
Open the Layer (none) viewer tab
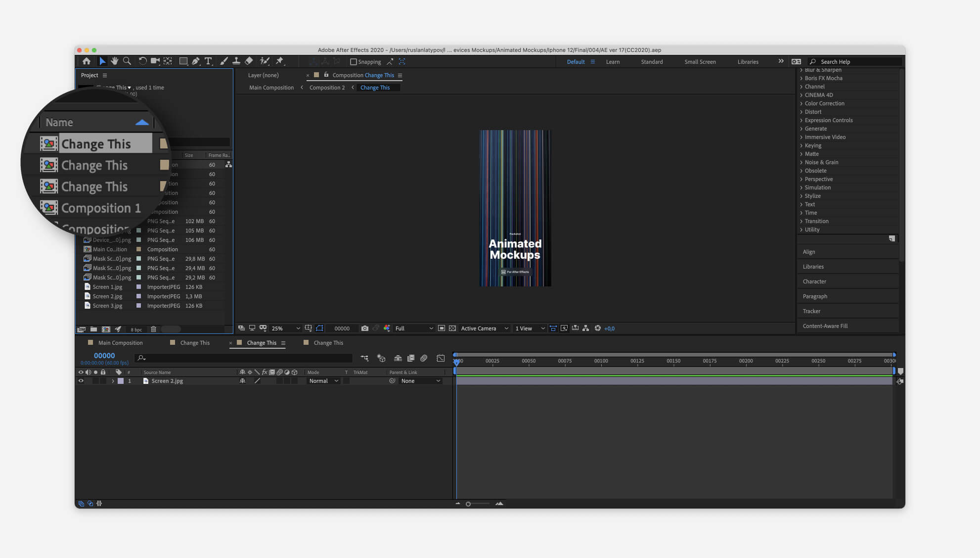pyautogui.click(x=263, y=75)
